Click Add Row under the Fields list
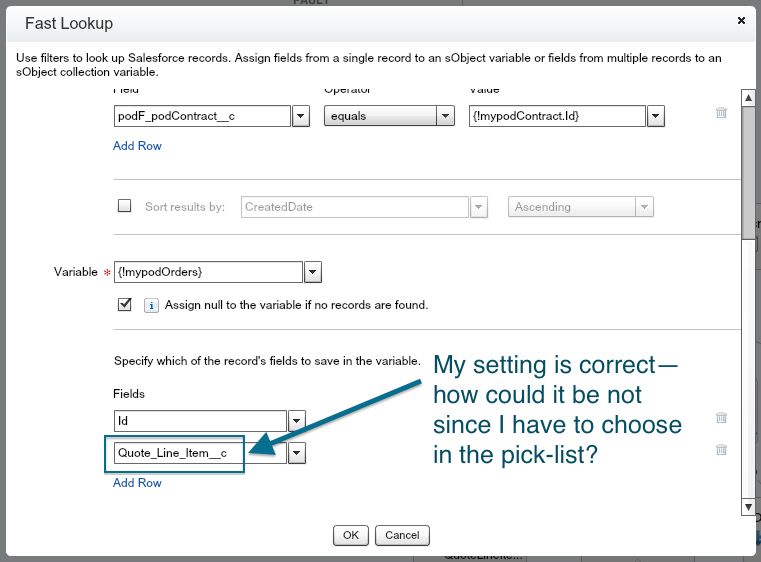The height and width of the screenshot is (562, 761). [137, 483]
